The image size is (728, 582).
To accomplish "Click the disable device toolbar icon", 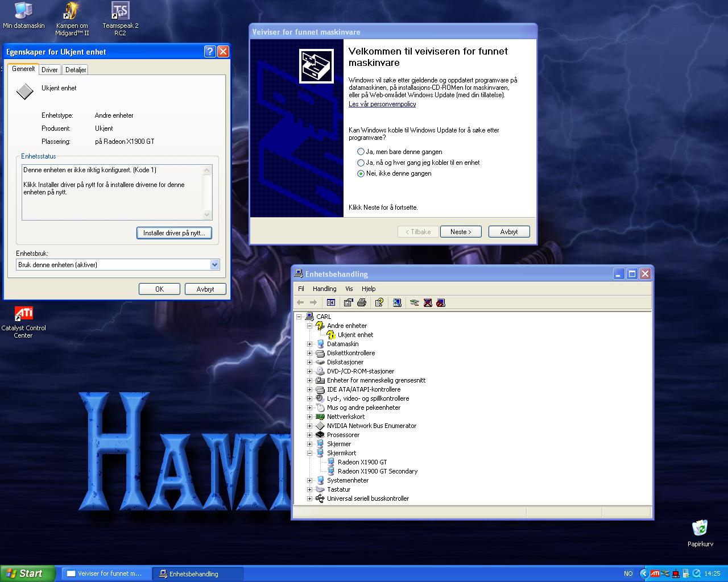I will (x=441, y=303).
